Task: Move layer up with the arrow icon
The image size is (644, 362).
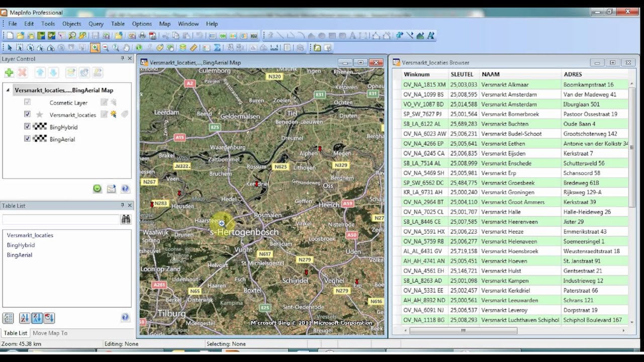Action: [x=40, y=73]
